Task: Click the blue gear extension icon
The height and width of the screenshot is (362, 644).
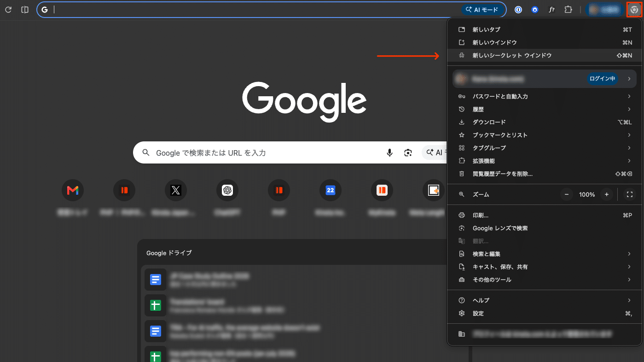Action: coord(534,9)
